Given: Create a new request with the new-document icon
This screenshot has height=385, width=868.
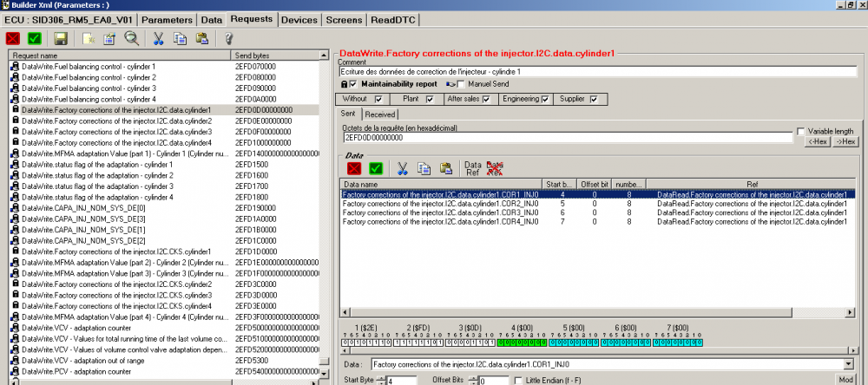Looking at the screenshot, I should [89, 38].
